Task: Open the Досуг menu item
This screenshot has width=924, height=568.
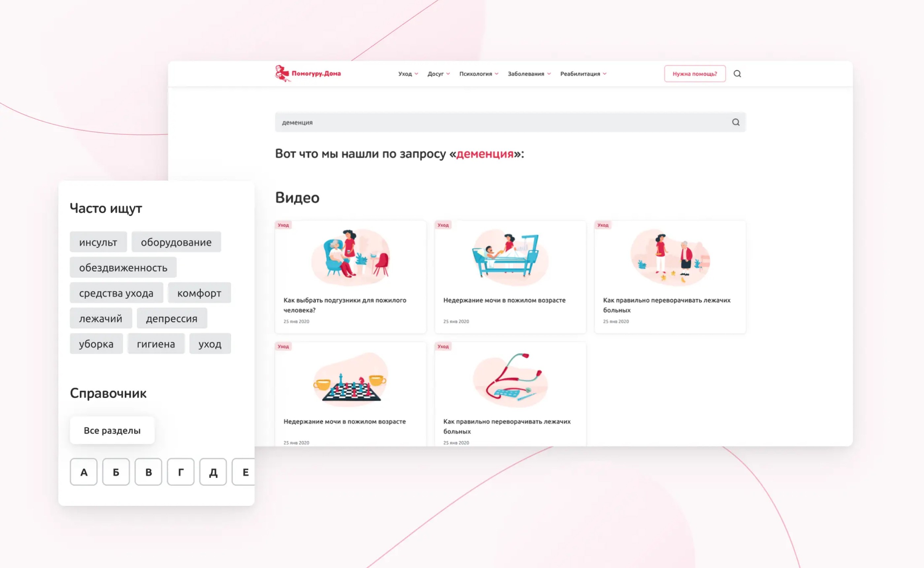Action: 435,74
